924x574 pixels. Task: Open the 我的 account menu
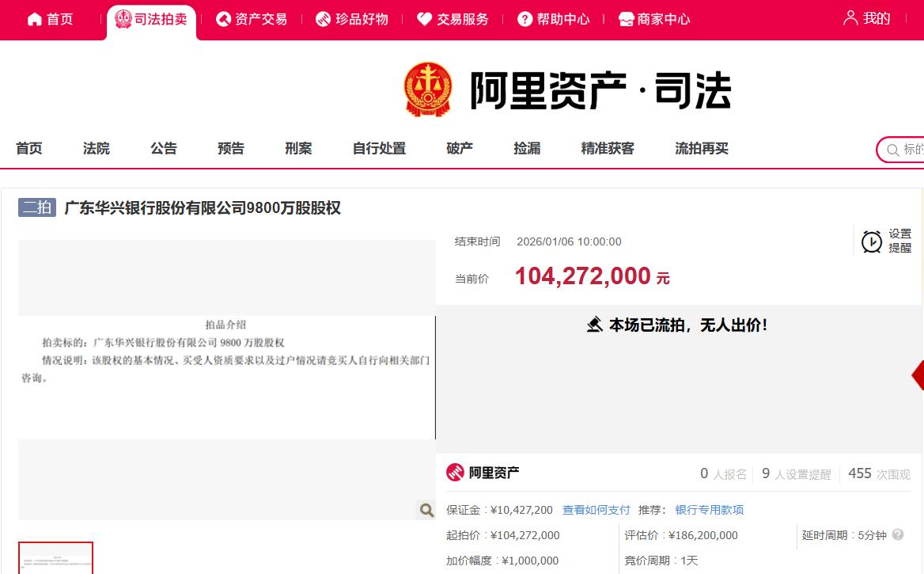pyautogui.click(x=867, y=18)
